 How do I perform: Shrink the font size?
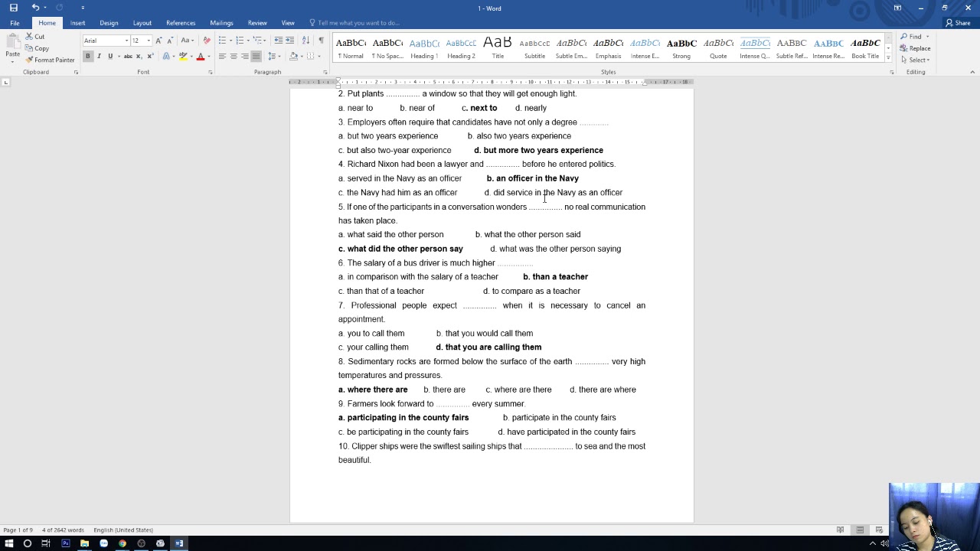(170, 41)
